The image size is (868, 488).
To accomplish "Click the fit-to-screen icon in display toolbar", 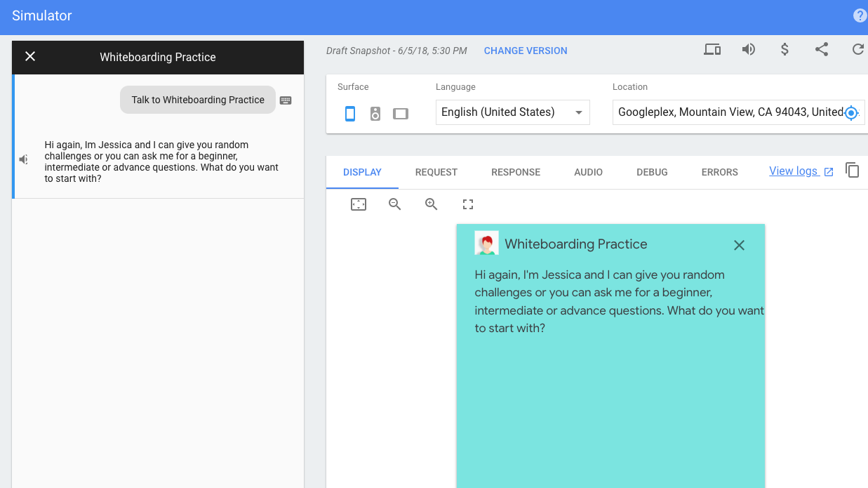I will 359,204.
